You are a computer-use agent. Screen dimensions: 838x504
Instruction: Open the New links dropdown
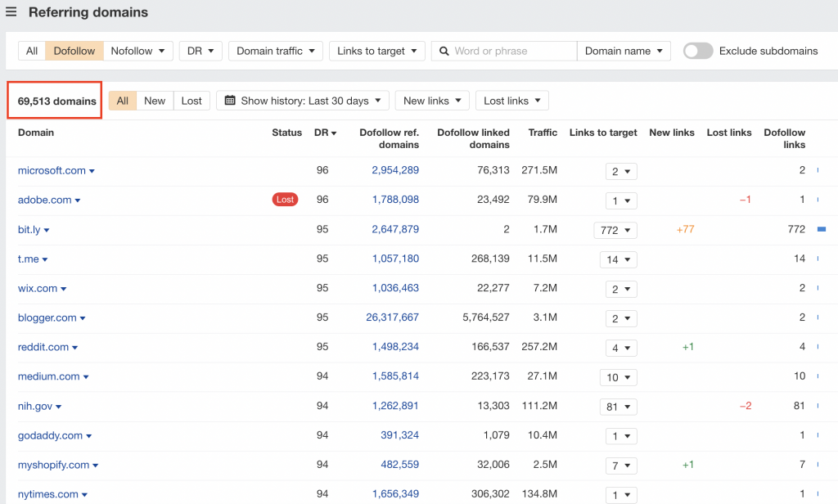[432, 101]
